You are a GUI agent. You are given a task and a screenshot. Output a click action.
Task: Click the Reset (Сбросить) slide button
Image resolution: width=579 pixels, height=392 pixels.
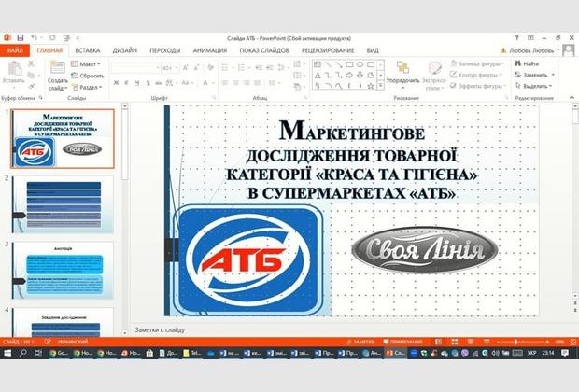pyautogui.click(x=92, y=75)
